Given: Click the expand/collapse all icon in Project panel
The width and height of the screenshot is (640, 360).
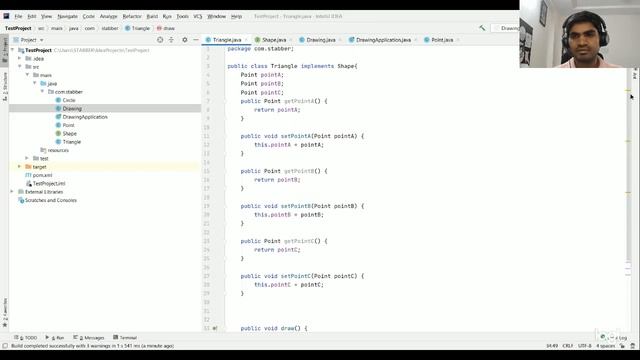Looking at the screenshot, I should pos(171,40).
